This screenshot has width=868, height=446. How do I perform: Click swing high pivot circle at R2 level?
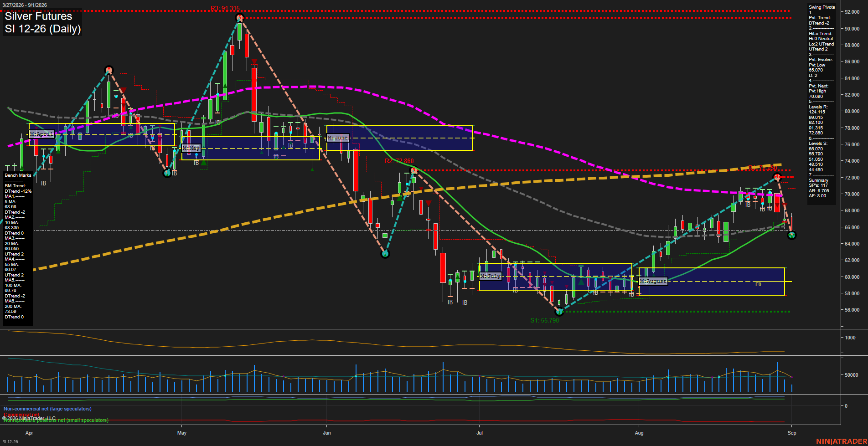413,170
